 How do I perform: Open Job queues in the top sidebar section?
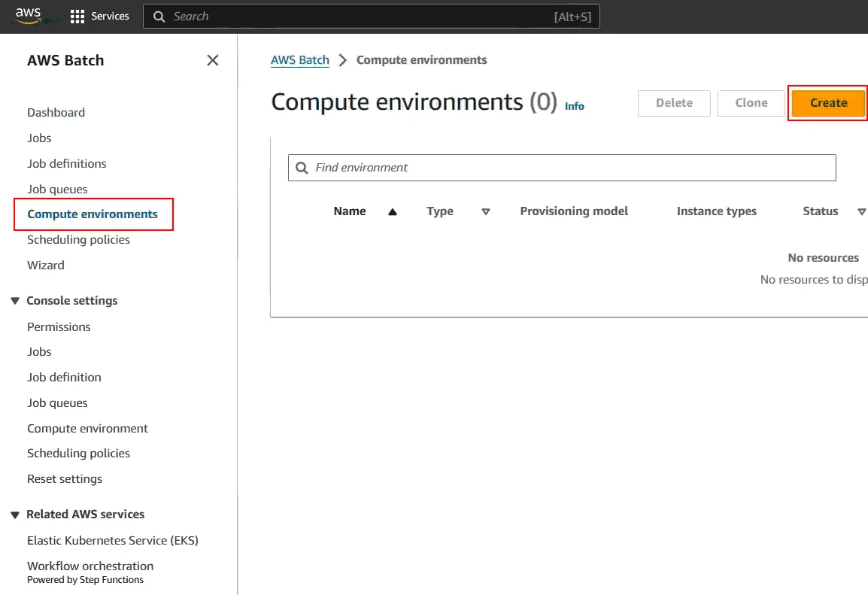[x=57, y=190]
